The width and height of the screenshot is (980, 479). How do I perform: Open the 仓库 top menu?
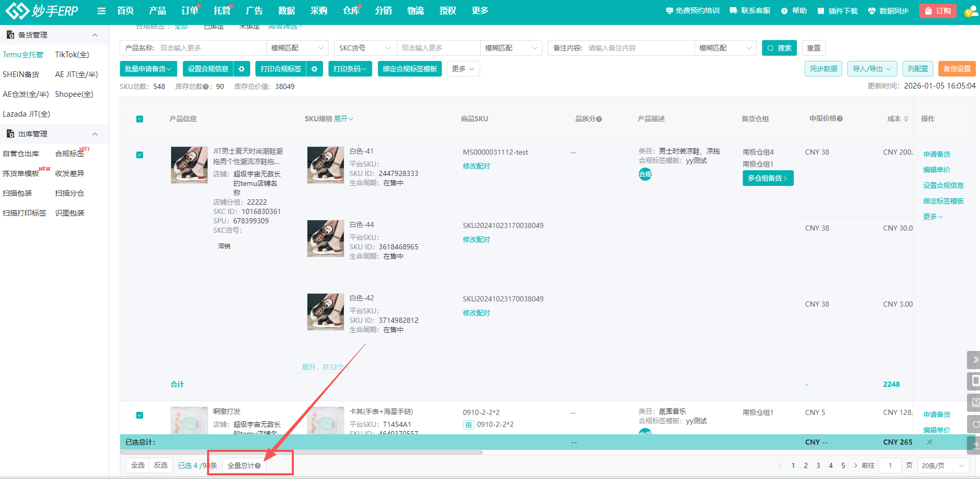(351, 11)
